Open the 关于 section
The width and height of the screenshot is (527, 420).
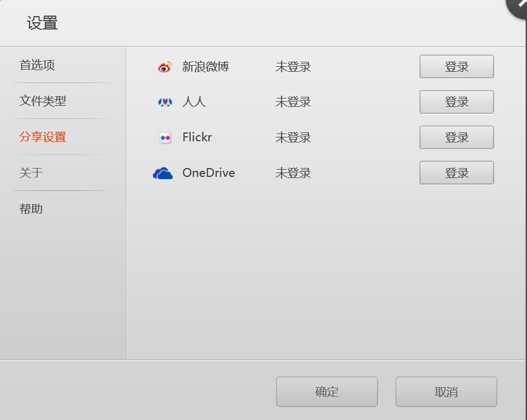pyautogui.click(x=31, y=173)
